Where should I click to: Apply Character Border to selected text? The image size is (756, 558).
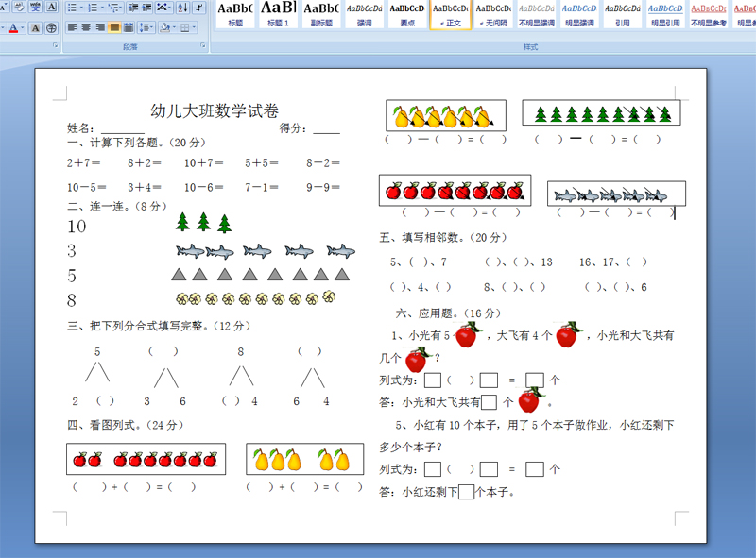click(x=52, y=8)
